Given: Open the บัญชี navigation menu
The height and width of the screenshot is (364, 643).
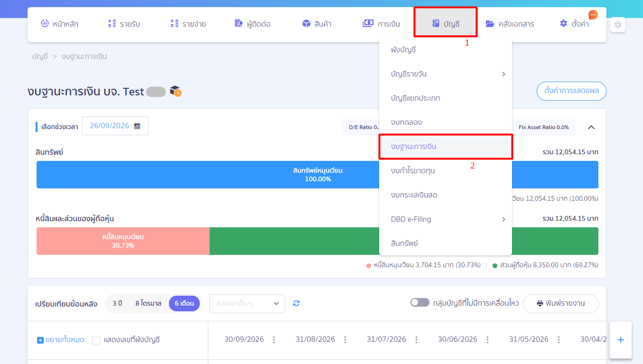Looking at the screenshot, I should click(446, 23).
